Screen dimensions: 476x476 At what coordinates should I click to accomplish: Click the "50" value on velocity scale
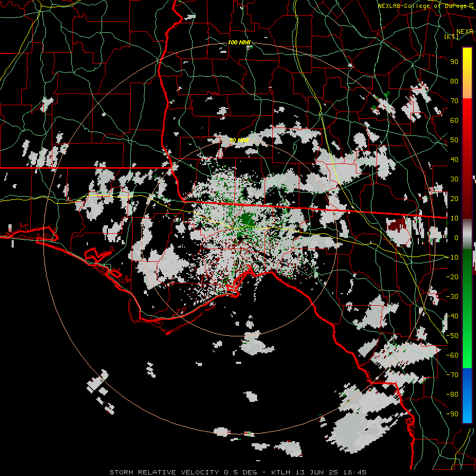pyautogui.click(x=454, y=140)
